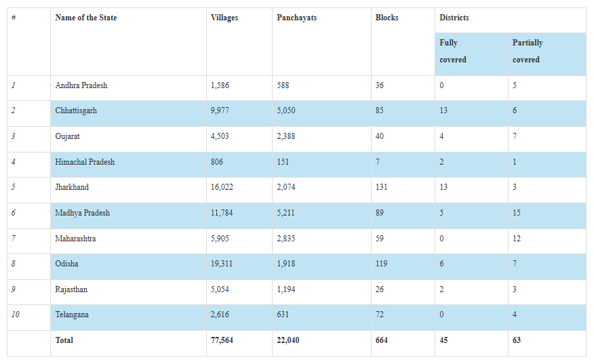The image size is (594, 364).
Task: Select the 'Villages' column header
Action: [x=224, y=18]
